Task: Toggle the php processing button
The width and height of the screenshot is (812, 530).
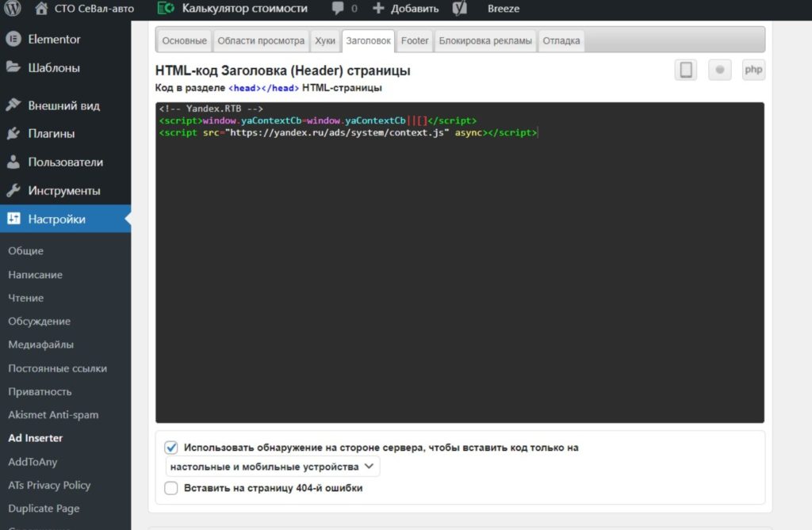Action: 753,70
